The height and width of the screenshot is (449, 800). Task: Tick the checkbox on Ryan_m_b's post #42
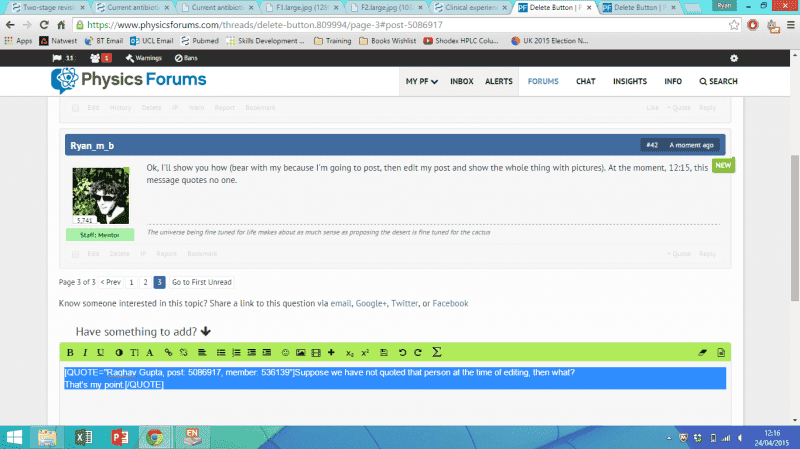tap(76, 254)
